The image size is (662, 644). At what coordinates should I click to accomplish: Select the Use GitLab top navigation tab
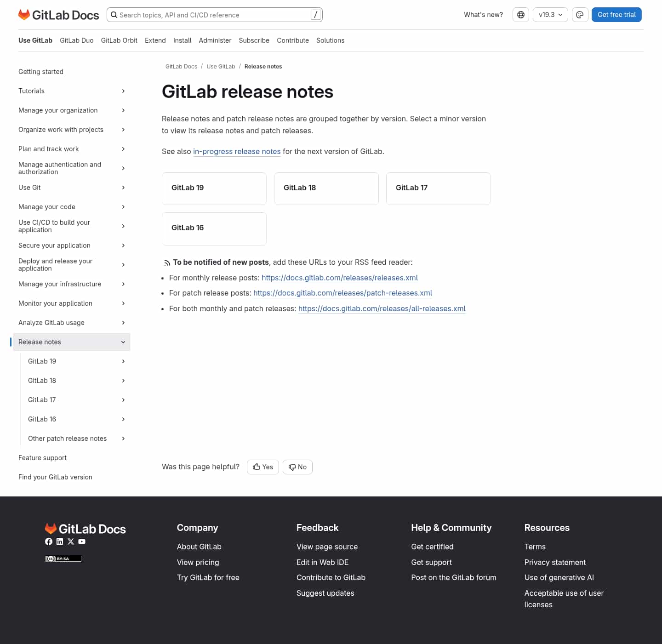click(35, 40)
